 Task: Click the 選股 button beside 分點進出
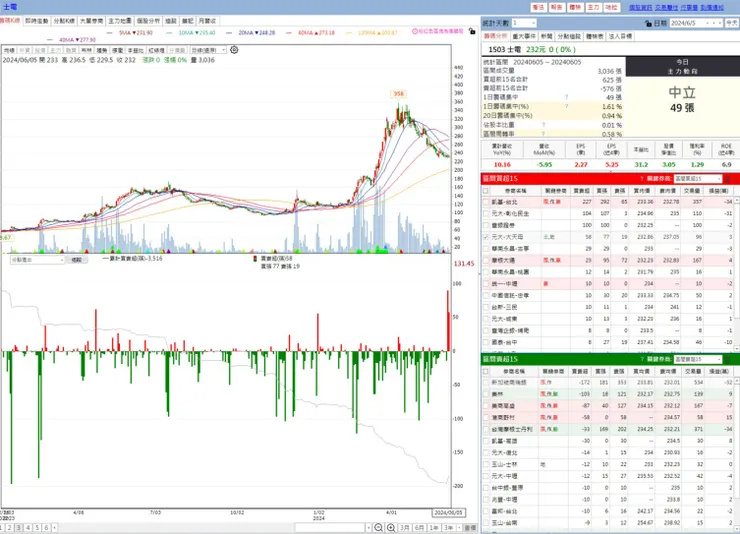click(76, 260)
